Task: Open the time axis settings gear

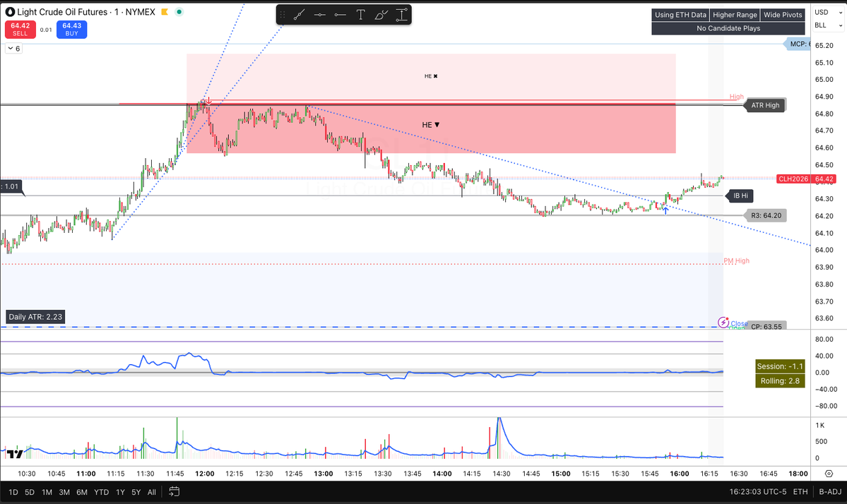Action: click(829, 474)
